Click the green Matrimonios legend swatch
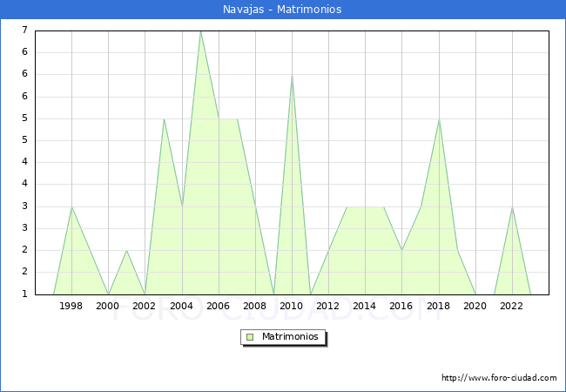The image size is (566, 392). (250, 336)
